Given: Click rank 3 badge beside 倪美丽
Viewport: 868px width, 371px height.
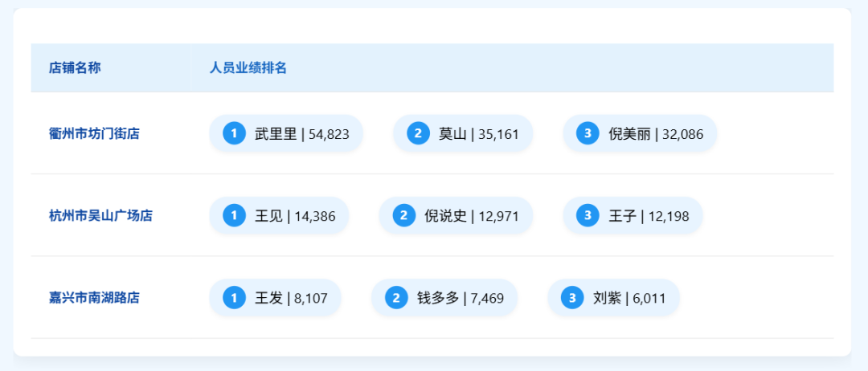Looking at the screenshot, I should point(588,133).
